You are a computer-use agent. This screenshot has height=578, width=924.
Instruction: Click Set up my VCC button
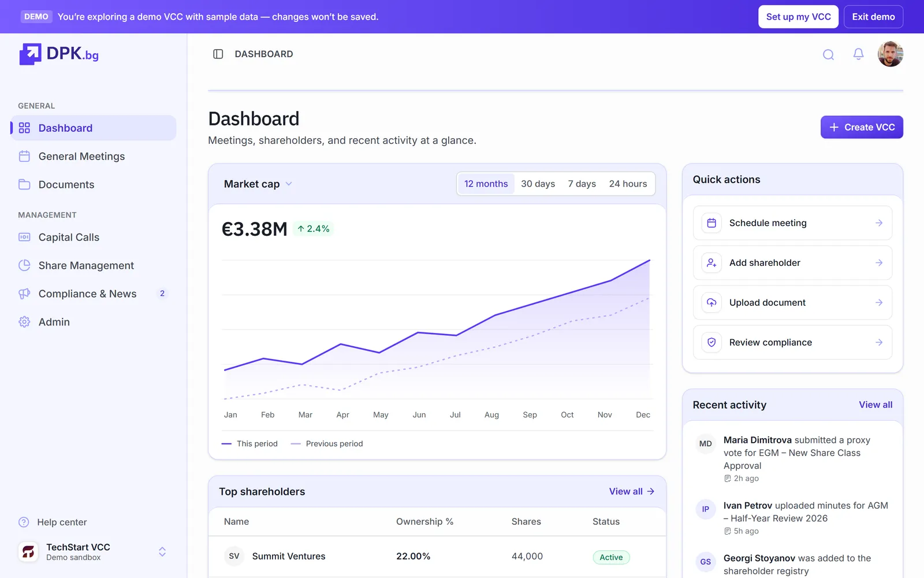coord(798,17)
